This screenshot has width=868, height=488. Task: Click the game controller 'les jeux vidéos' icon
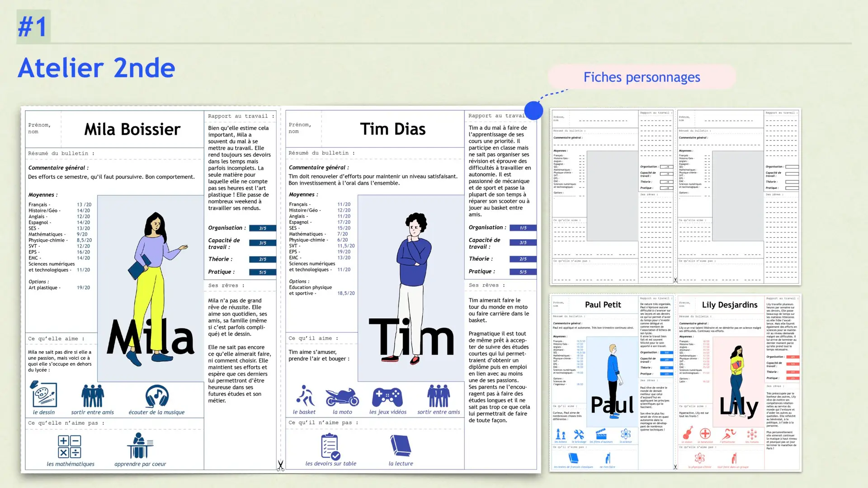387,397
